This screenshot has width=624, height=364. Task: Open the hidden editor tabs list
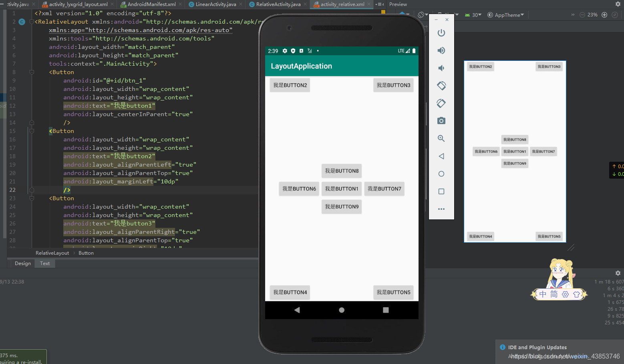[380, 4]
